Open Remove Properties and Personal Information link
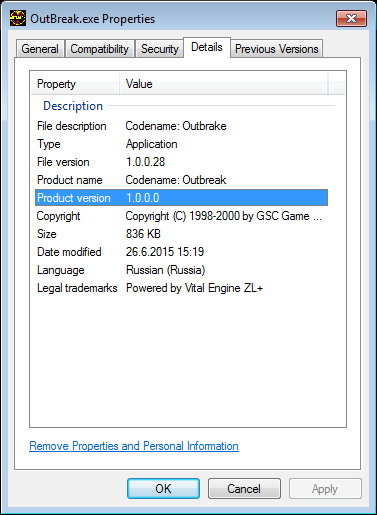 [134, 446]
